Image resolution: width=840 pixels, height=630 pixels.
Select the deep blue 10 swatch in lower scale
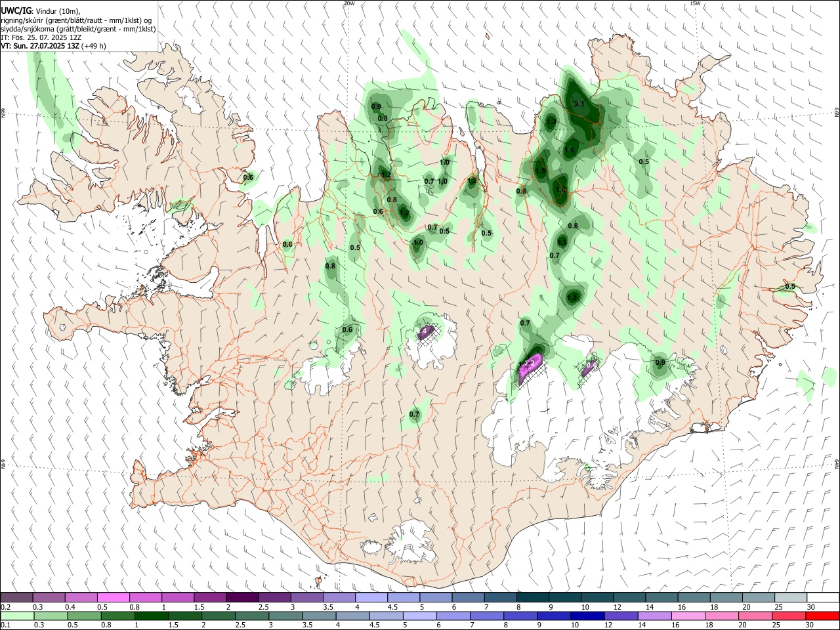point(586,616)
